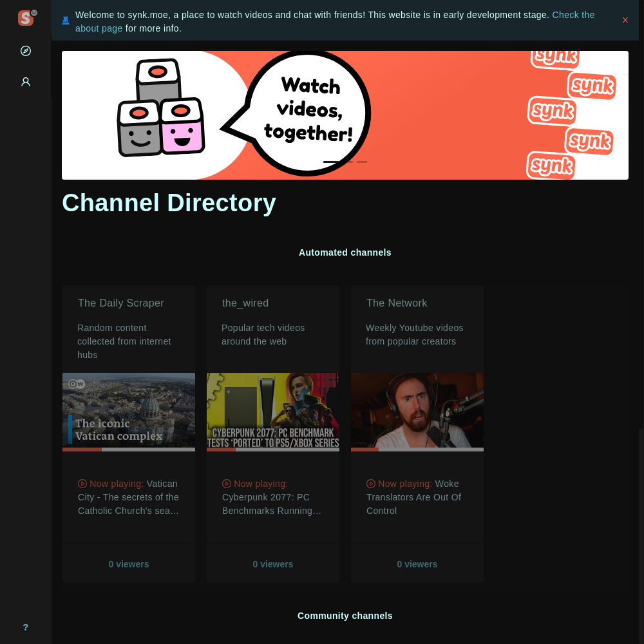Select the first carousel slide indicator
Viewport: 644px width, 644px height.
(330, 162)
